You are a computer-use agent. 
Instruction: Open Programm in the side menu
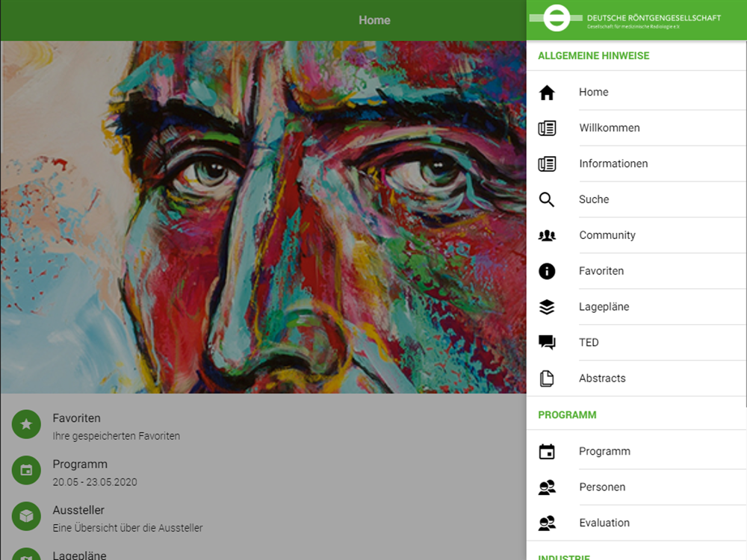tap(636, 451)
